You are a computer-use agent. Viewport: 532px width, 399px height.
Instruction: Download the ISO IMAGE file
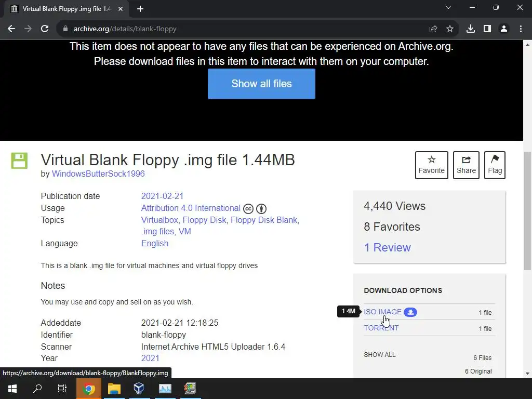382,312
